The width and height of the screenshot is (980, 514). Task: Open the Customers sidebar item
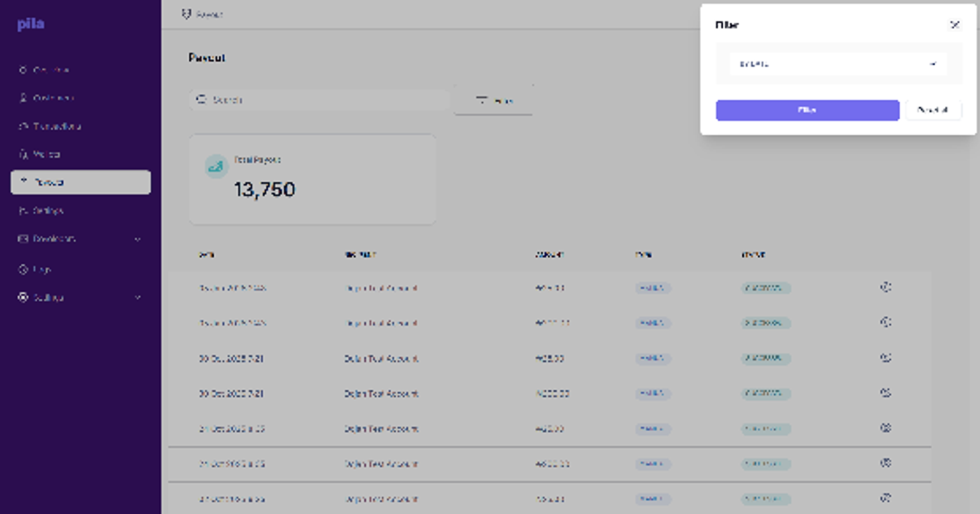(47, 98)
